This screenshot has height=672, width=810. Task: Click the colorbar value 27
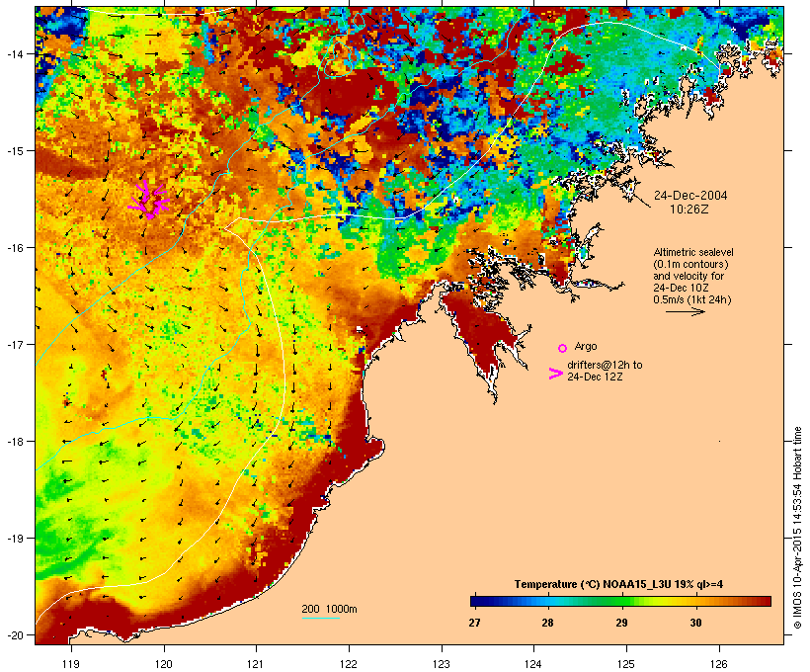tap(474, 623)
